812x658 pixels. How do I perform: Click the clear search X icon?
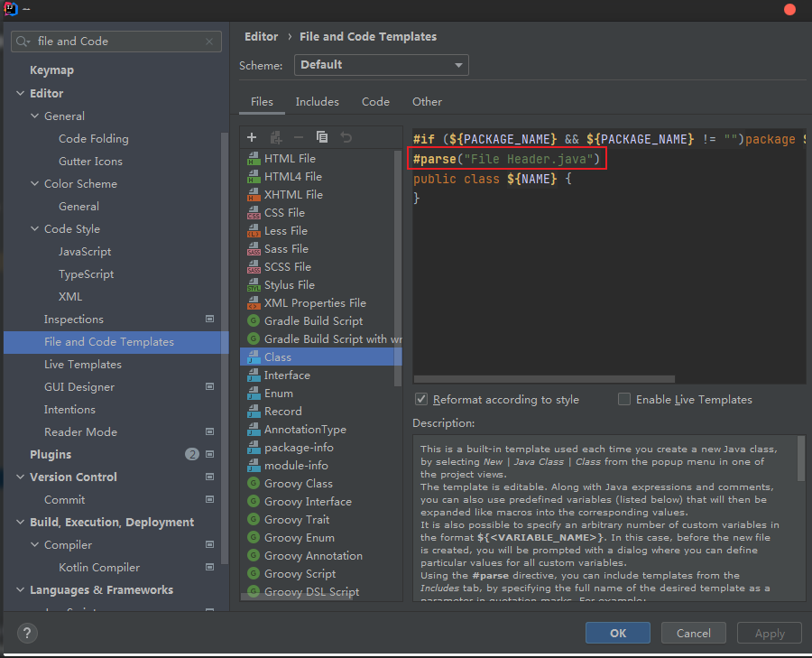209,42
